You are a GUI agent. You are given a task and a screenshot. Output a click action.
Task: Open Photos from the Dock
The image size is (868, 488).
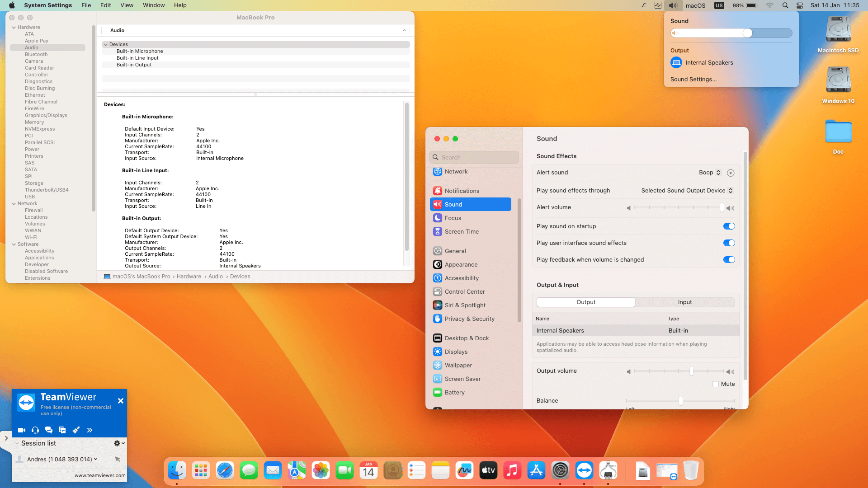coord(321,470)
